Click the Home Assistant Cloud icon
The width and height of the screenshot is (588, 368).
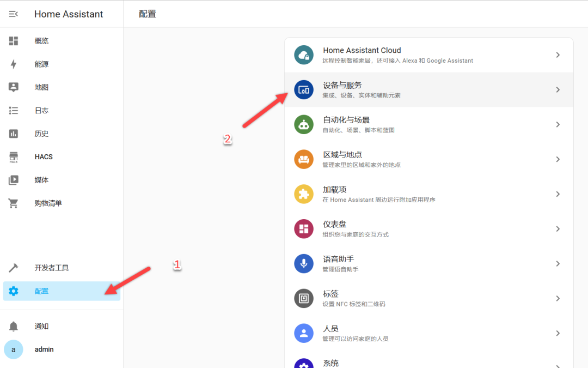pyautogui.click(x=303, y=55)
